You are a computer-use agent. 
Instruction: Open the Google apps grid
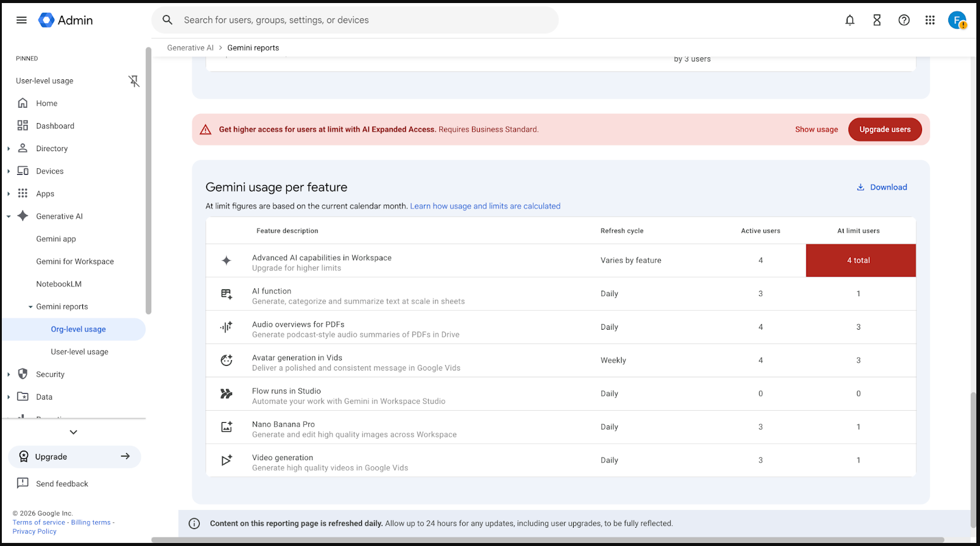pyautogui.click(x=930, y=20)
